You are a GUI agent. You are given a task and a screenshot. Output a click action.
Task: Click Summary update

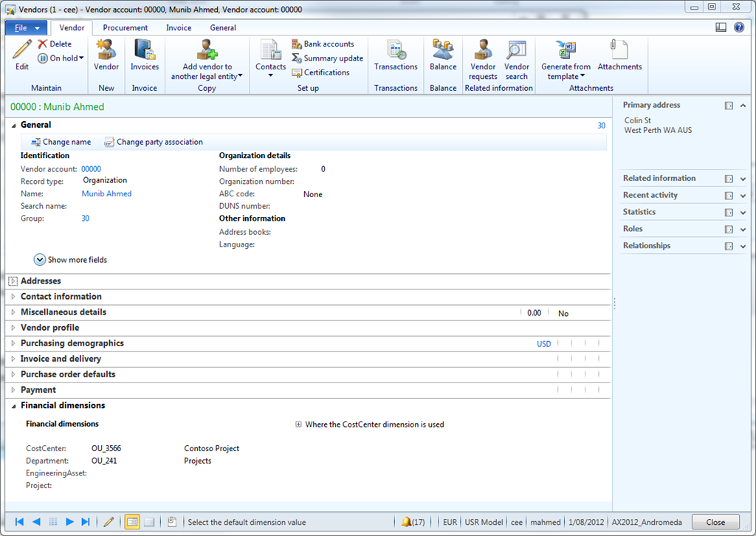tap(327, 58)
